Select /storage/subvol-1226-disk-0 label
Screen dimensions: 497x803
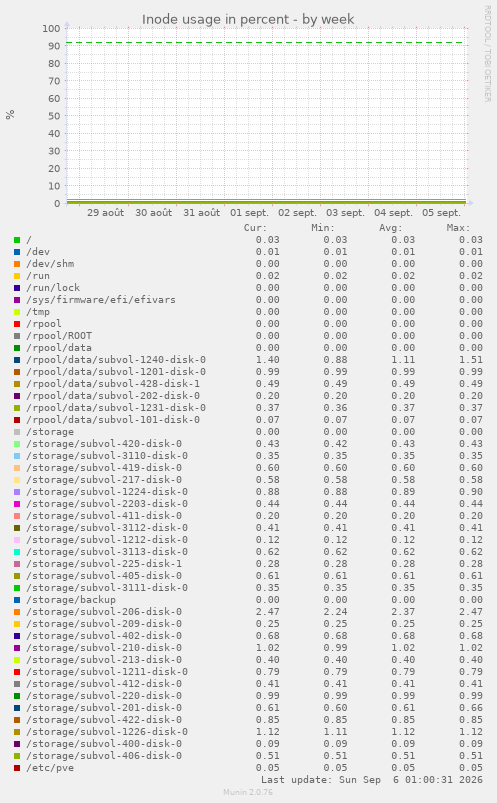click(x=107, y=732)
